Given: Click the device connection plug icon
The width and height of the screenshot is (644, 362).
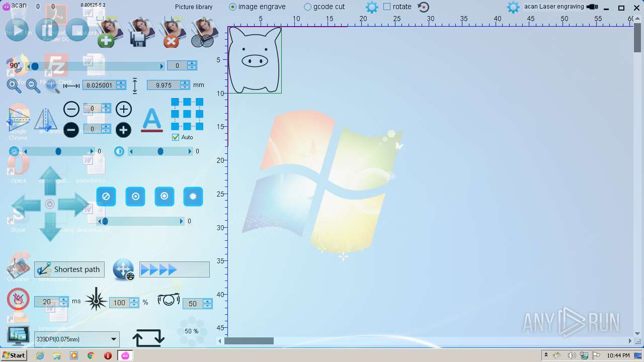Looking at the screenshot, I should 592,7.
